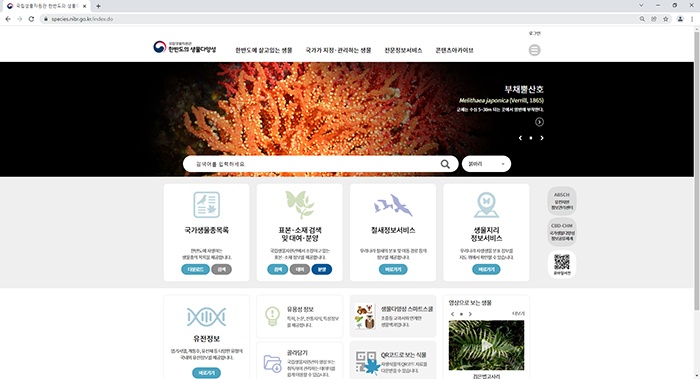
Task: Click dark blue 분양 button
Action: click(322, 269)
